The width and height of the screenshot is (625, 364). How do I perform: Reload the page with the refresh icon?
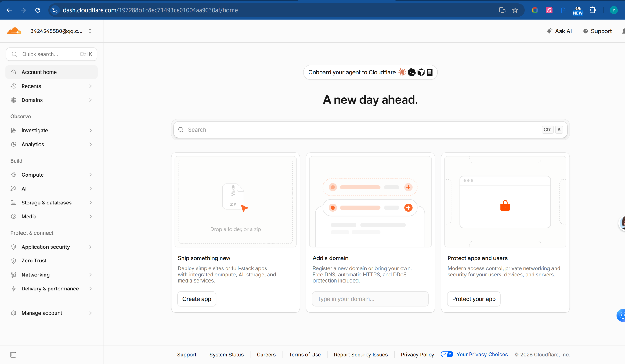(x=38, y=10)
